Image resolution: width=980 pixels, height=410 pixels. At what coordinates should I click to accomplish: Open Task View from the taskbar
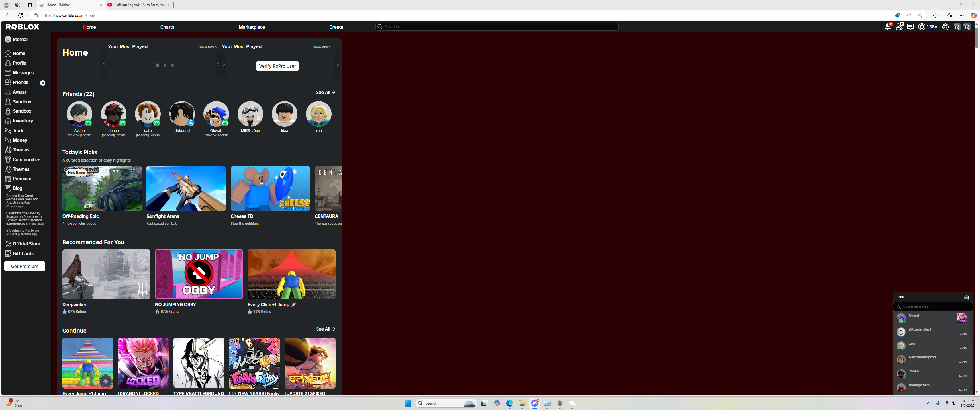tap(484, 403)
